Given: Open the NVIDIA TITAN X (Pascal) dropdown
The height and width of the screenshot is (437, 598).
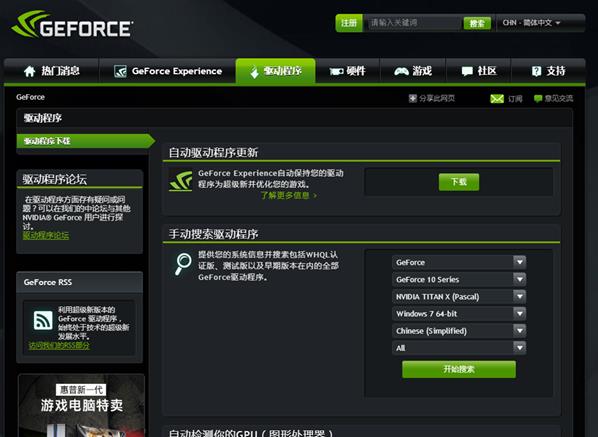Looking at the screenshot, I should (x=459, y=297).
